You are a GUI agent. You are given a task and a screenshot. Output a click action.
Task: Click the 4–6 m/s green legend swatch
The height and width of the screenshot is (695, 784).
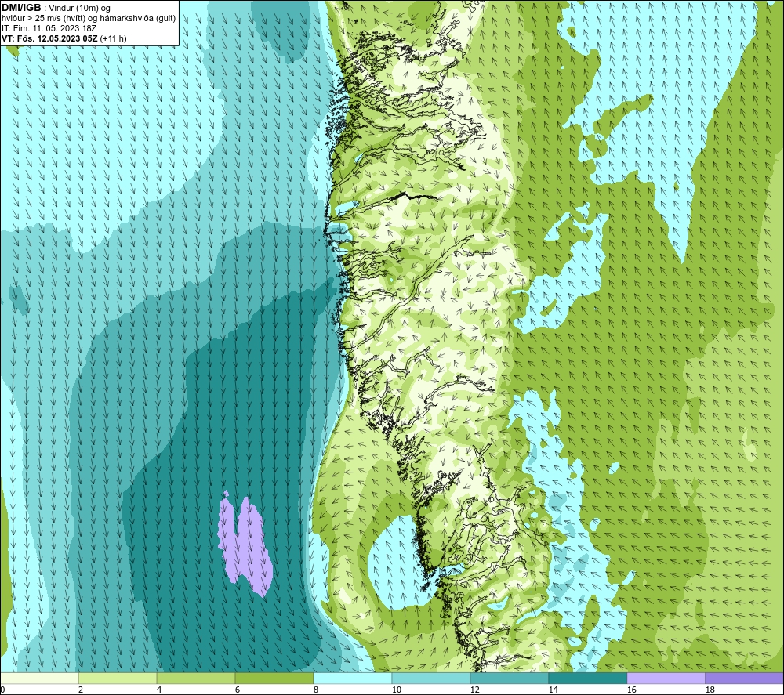point(196,678)
